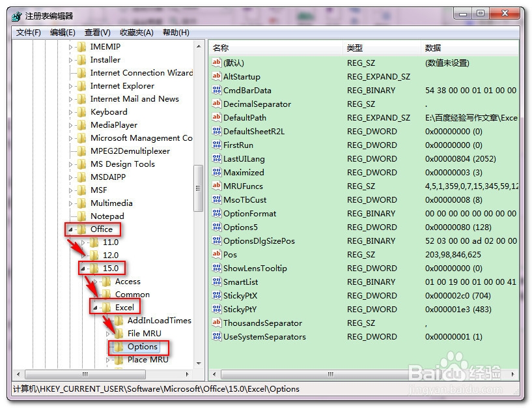
Task: Sort by the 类型 column header
Action: [x=382, y=48]
